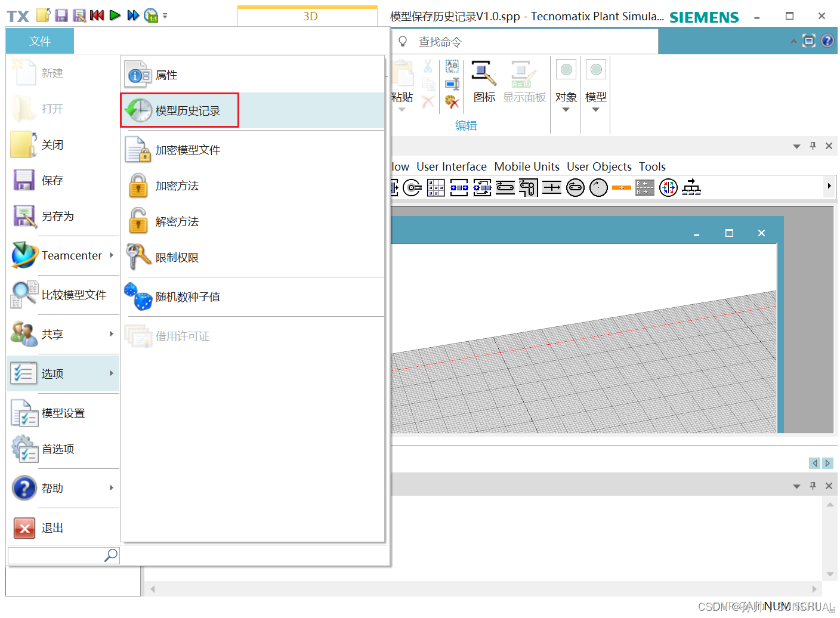840x618 pixels.
Task: Select the conveyor toolbox icon
Action: click(x=505, y=188)
